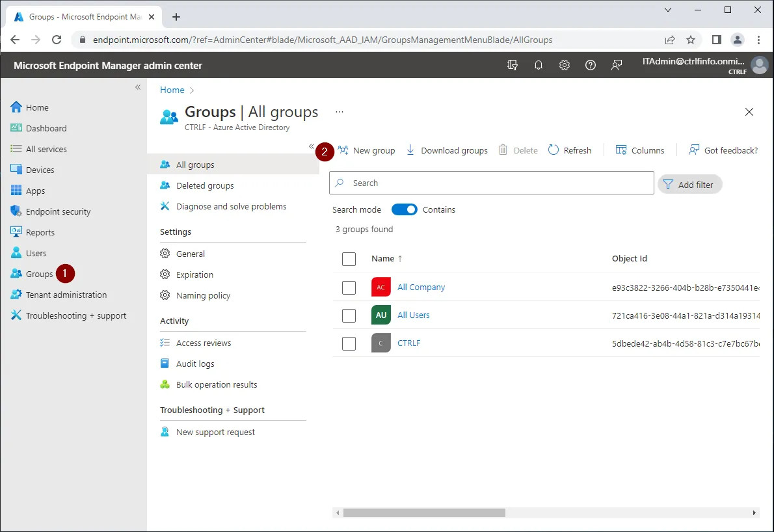774x532 pixels.
Task: Click the scrollbar right arrow
Action: pyautogui.click(x=754, y=512)
